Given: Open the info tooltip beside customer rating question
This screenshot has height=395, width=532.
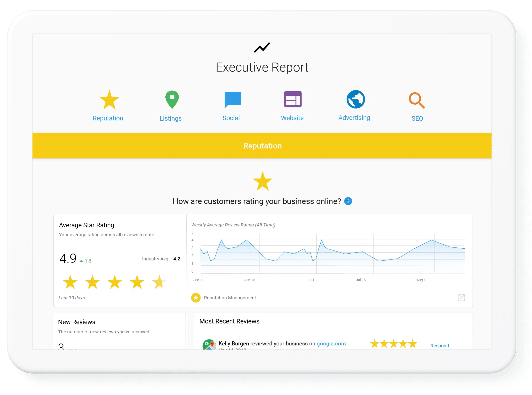Looking at the screenshot, I should [x=348, y=201].
